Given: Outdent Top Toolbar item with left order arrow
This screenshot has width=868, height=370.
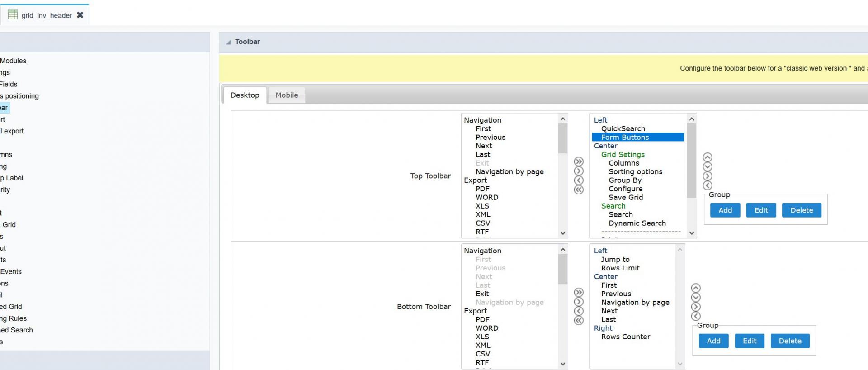Looking at the screenshot, I should 708,185.
